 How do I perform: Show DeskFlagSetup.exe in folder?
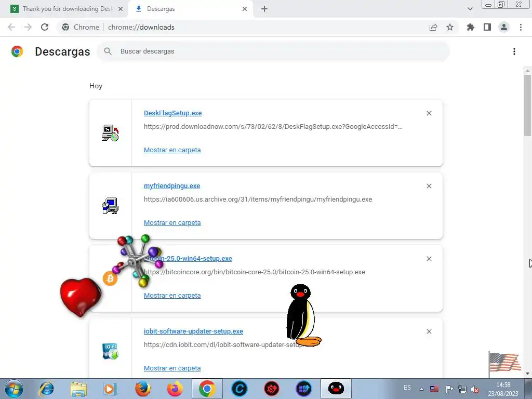(172, 150)
